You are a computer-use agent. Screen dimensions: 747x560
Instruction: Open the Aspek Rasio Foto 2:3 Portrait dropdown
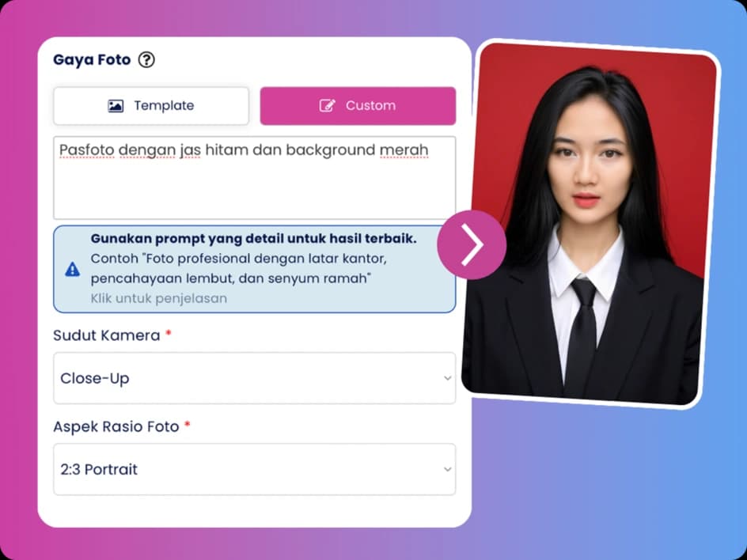254,469
